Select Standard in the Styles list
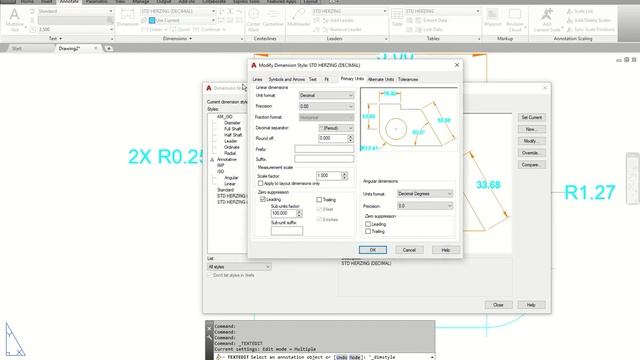The width and height of the screenshot is (640, 360). tap(225, 190)
